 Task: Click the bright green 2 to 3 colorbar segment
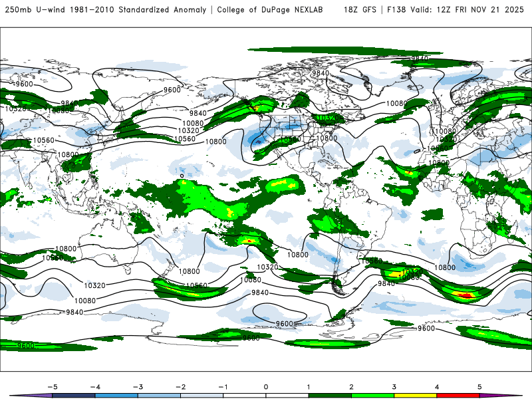(x=372, y=396)
